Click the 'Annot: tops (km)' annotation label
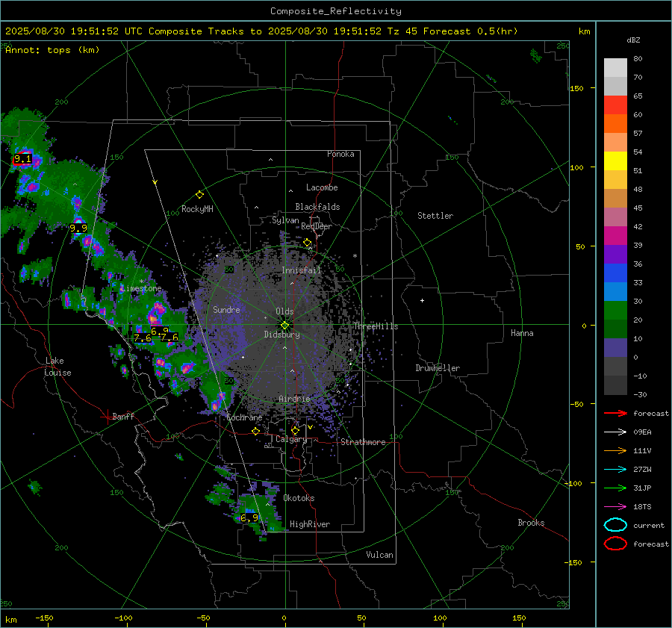 52,50
